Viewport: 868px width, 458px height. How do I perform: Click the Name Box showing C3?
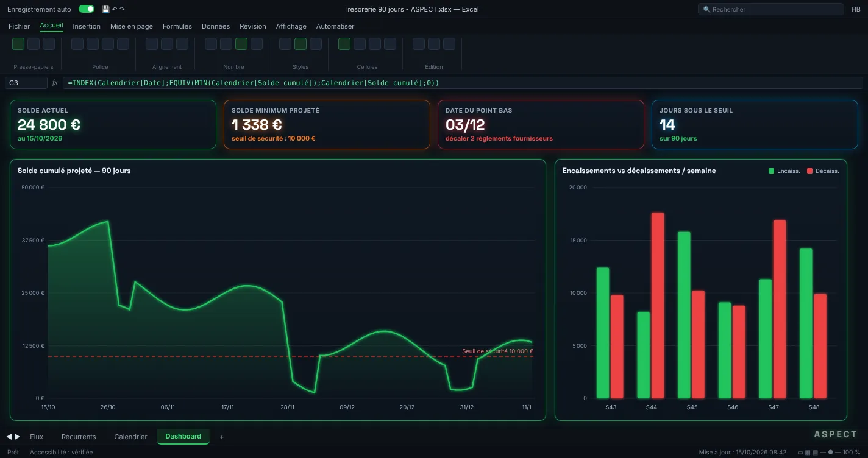point(26,83)
